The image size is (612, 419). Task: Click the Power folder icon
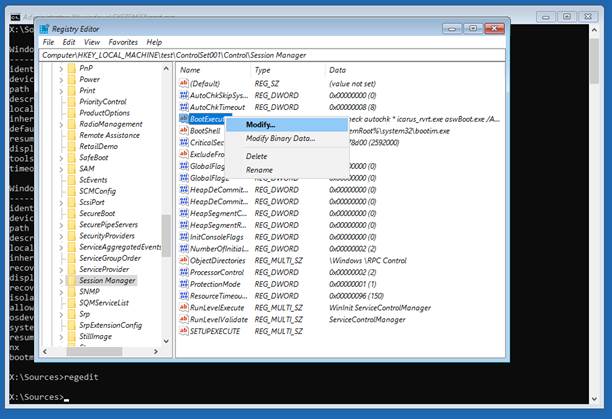72,79
